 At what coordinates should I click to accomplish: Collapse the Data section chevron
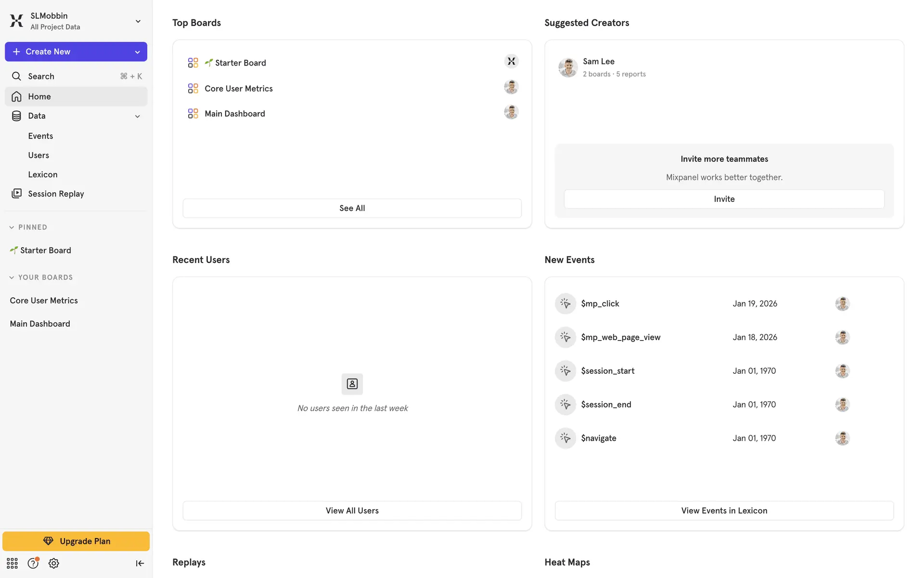pyautogui.click(x=137, y=116)
